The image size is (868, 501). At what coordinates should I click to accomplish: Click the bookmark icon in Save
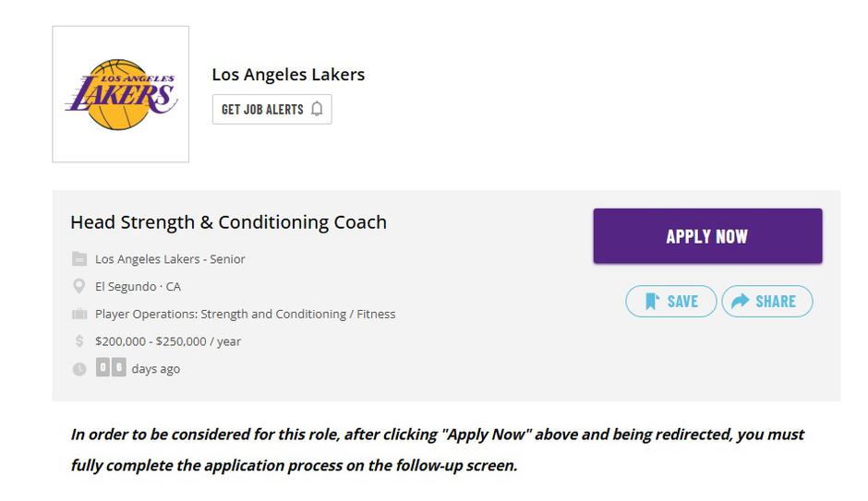[x=651, y=302]
